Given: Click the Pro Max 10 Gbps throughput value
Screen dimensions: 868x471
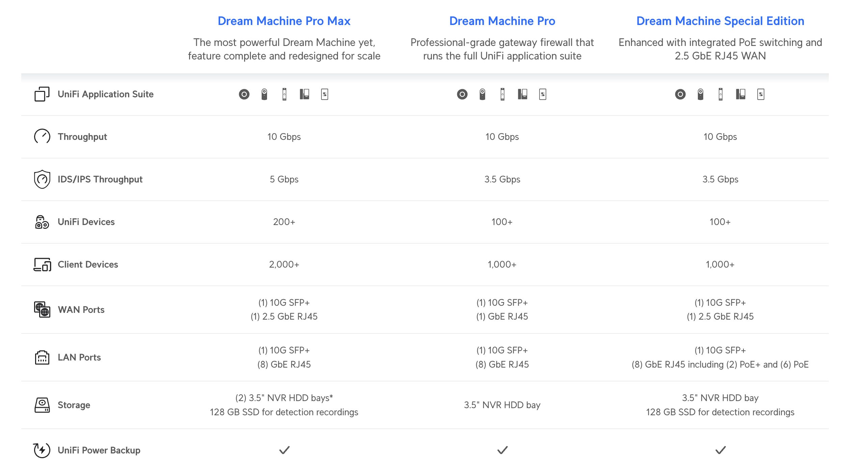Looking at the screenshot, I should [x=284, y=137].
